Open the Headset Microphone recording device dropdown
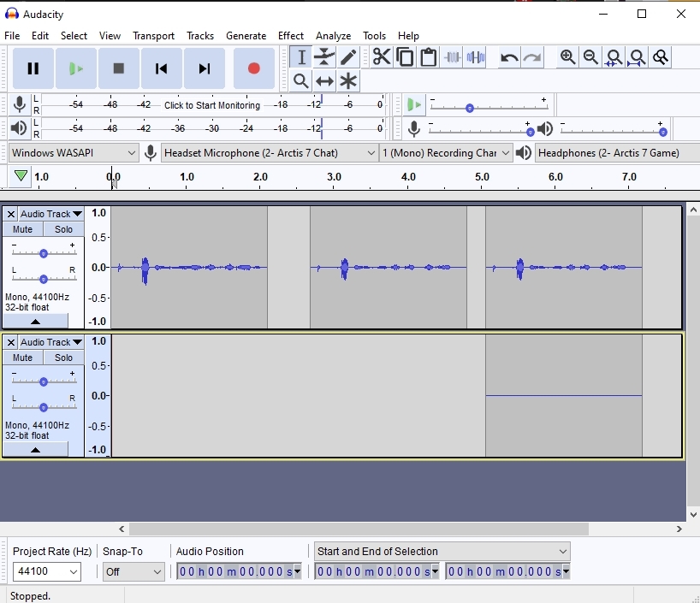The width and height of the screenshot is (700, 603). (x=270, y=153)
